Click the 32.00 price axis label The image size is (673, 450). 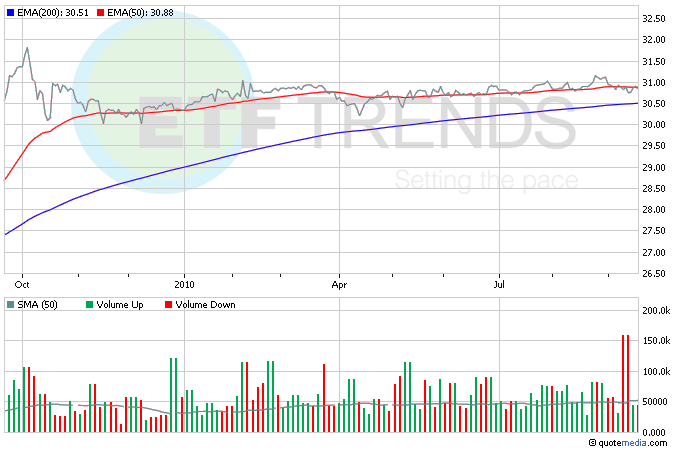(654, 40)
